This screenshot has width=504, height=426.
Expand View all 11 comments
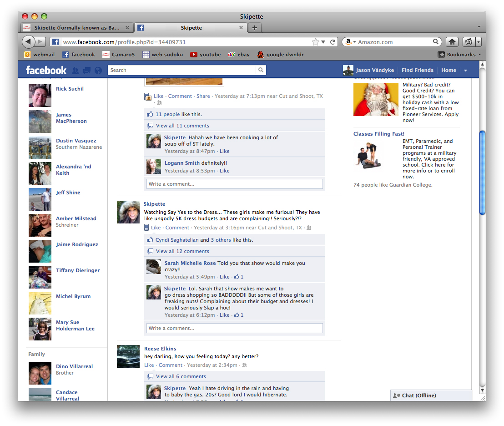(x=182, y=126)
